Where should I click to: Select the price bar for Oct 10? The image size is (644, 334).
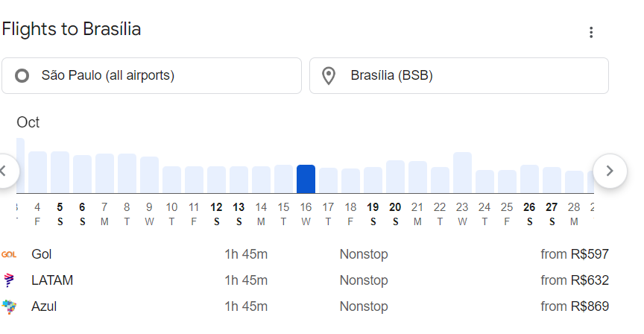click(x=171, y=180)
